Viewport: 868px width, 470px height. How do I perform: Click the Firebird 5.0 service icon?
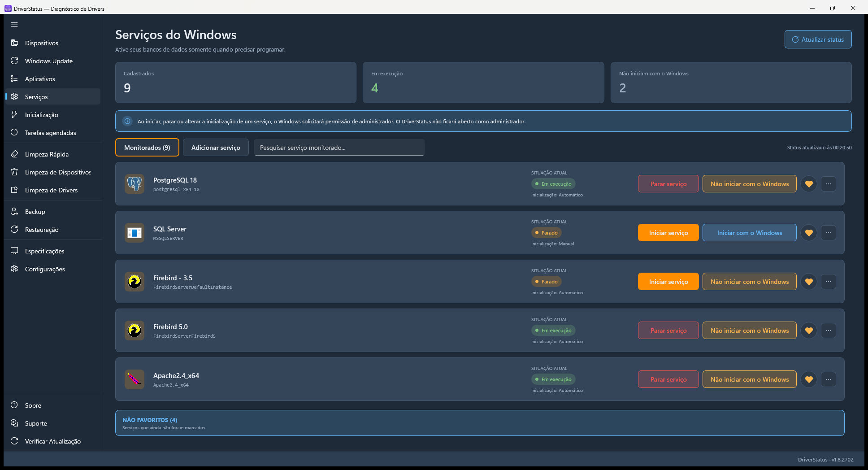[135, 331]
